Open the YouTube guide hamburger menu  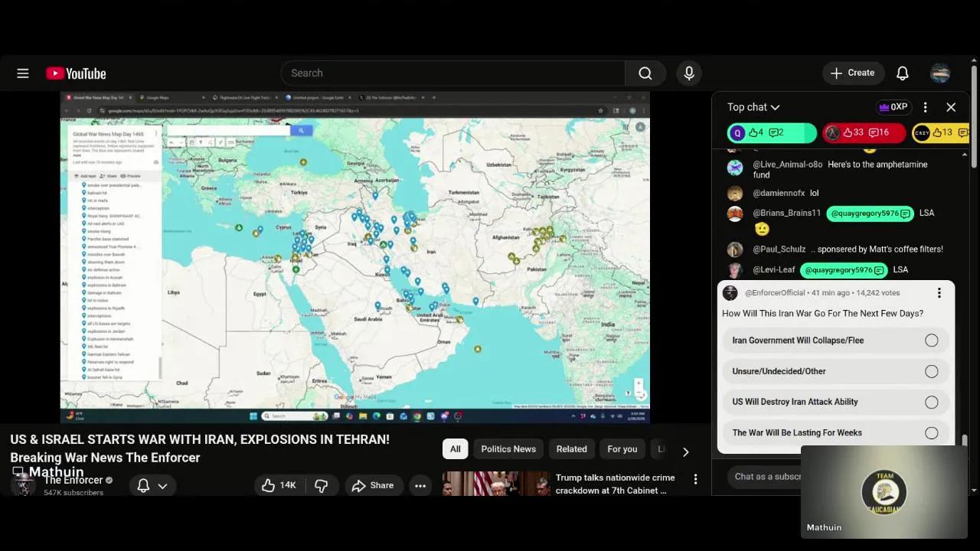coord(23,73)
